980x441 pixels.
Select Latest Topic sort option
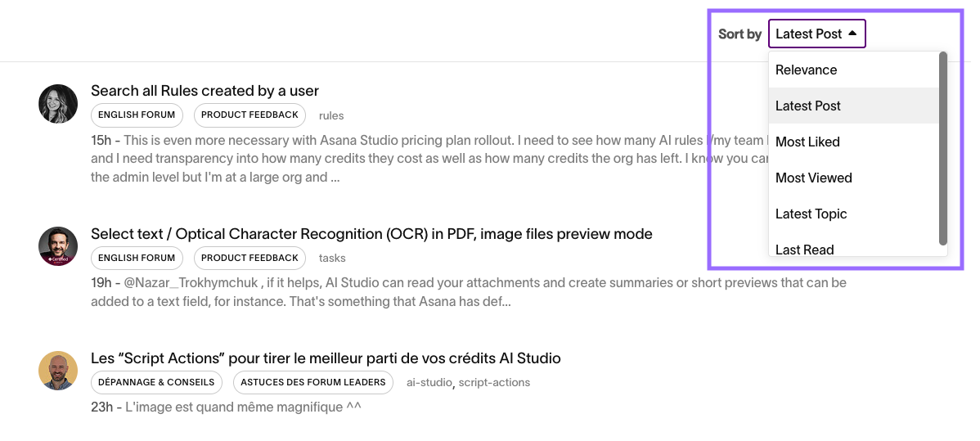811,214
